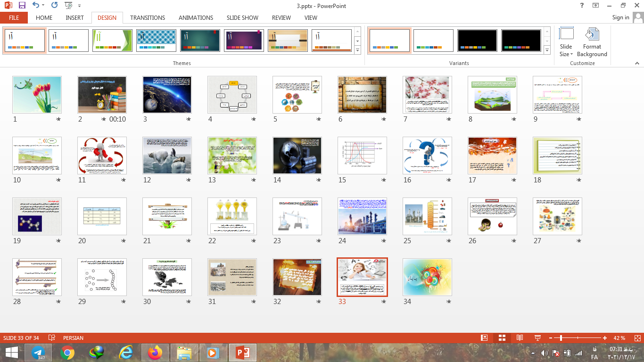
Task: Open the Slide Size dropdown
Action: [x=566, y=42]
